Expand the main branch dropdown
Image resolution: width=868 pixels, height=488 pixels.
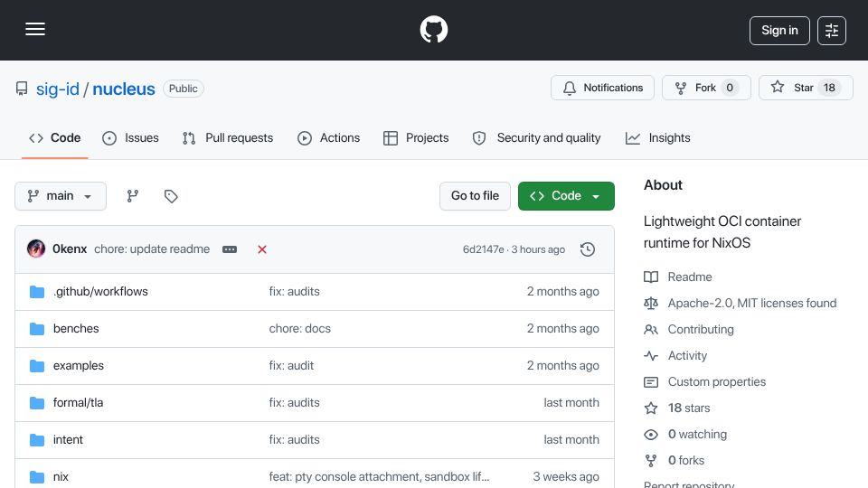pos(61,196)
